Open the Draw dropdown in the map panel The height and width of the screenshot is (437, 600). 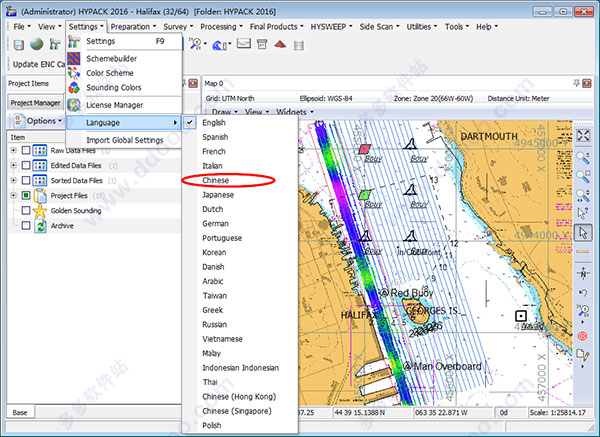[x=225, y=112]
